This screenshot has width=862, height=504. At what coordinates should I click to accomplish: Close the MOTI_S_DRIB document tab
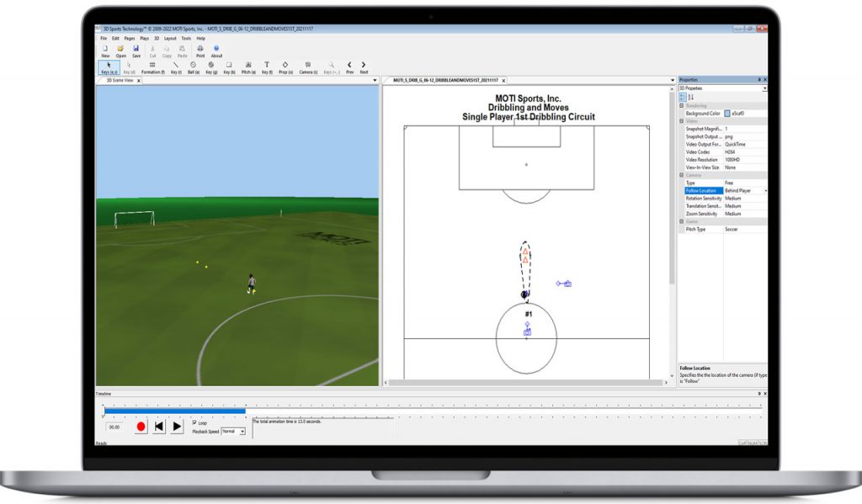point(503,81)
